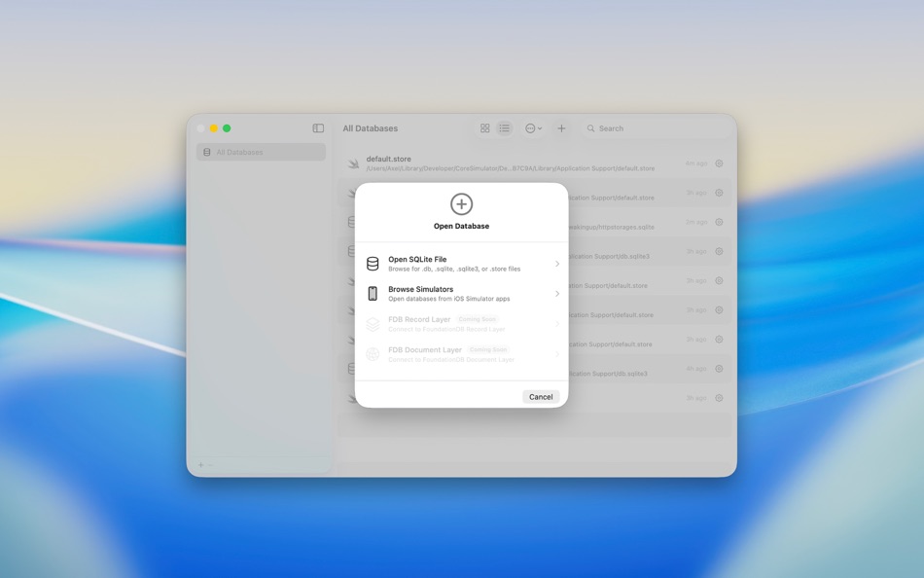The image size is (924, 578).
Task: Click the Browse Simulators phone icon
Action: tap(373, 293)
